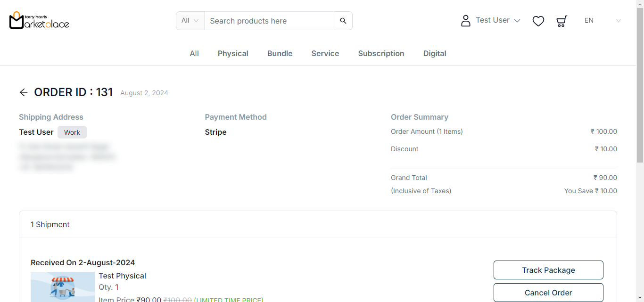644x302 pixels.
Task: Click the magnifier search button
Action: click(x=343, y=21)
